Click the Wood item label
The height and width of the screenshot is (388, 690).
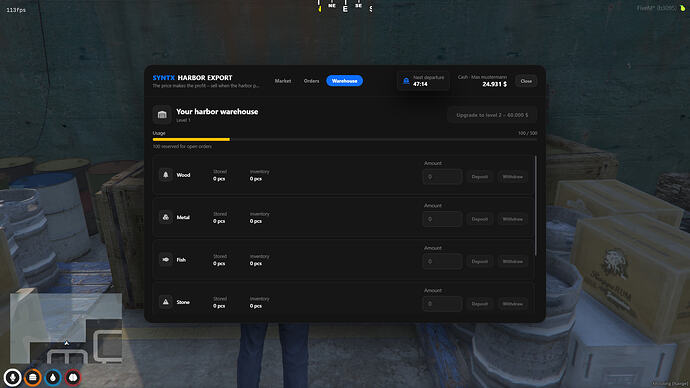(x=184, y=175)
